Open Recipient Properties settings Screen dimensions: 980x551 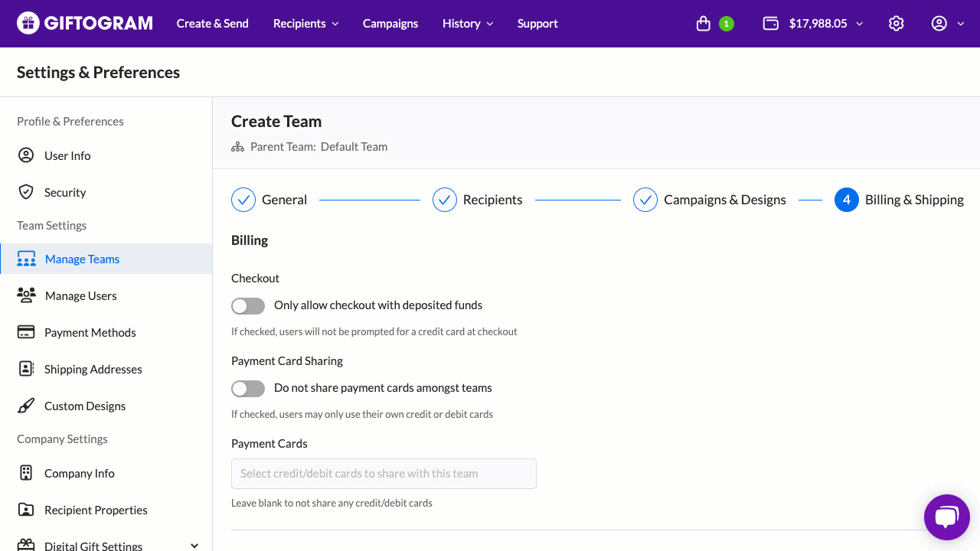click(96, 510)
